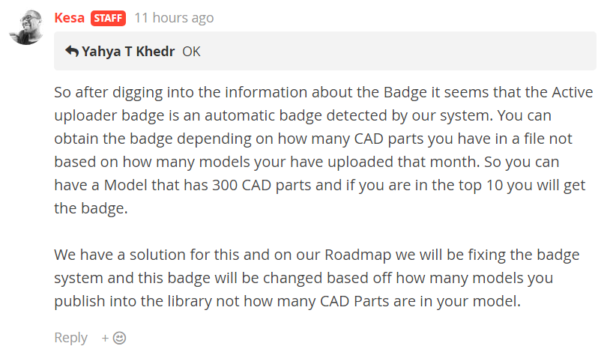Click the Kesa username link
This screenshot has height=364, width=610.
click(x=69, y=17)
